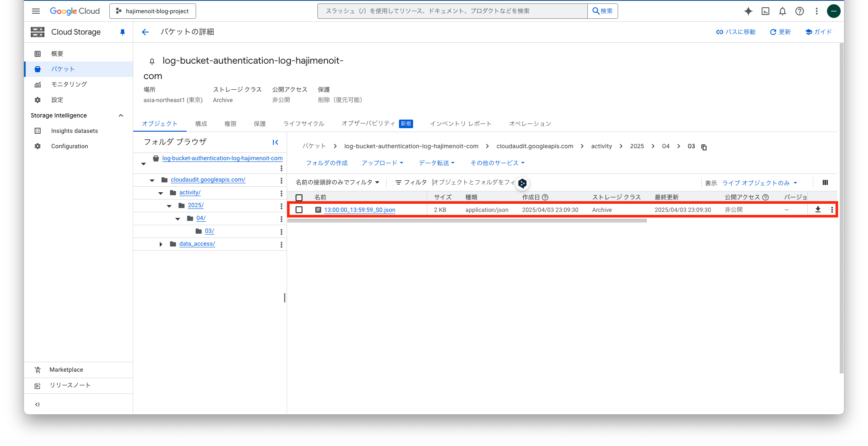Image resolution: width=868 pixels, height=446 pixels.
Task: Open the top-bar three-dot settings menu
Action: coord(817,11)
